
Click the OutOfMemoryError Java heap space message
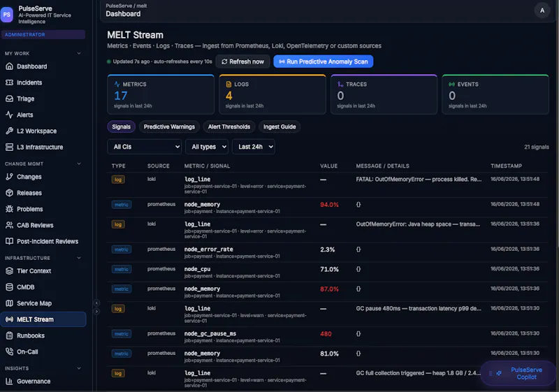pos(418,224)
